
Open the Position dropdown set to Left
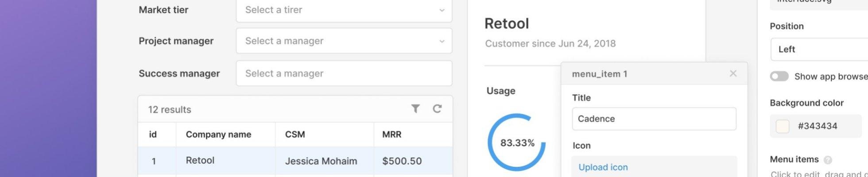(x=819, y=49)
